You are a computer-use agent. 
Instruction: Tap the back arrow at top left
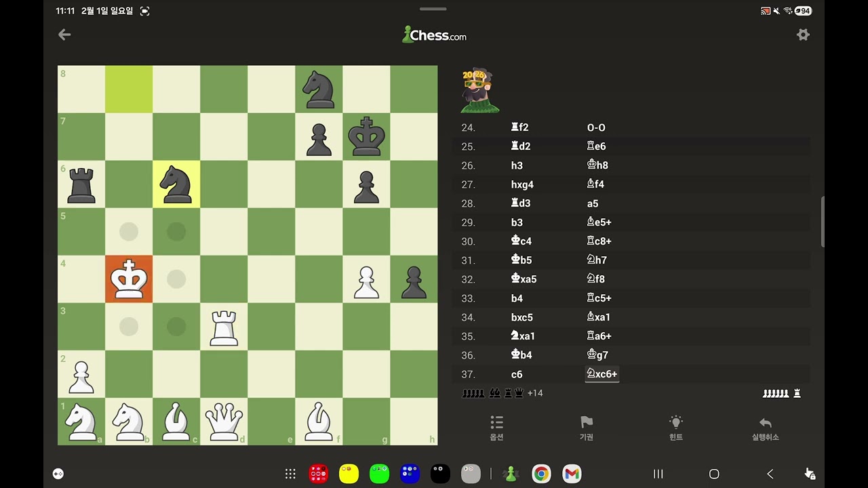click(64, 35)
